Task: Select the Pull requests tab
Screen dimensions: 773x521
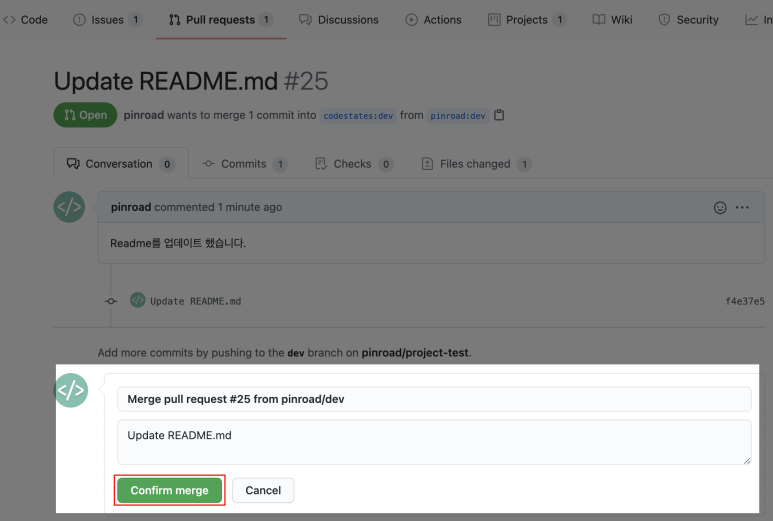Action: (x=220, y=20)
